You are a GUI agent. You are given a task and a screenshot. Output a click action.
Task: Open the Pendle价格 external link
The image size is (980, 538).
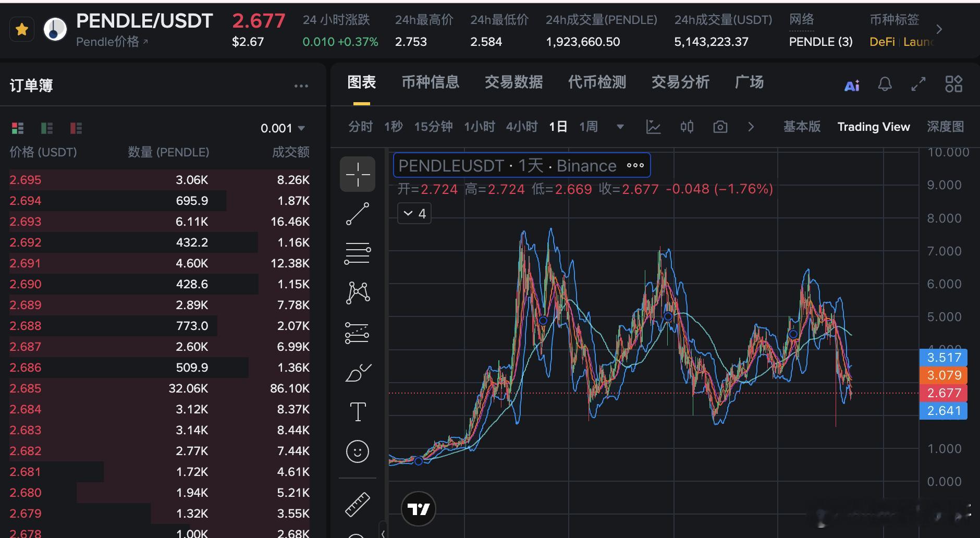110,42
